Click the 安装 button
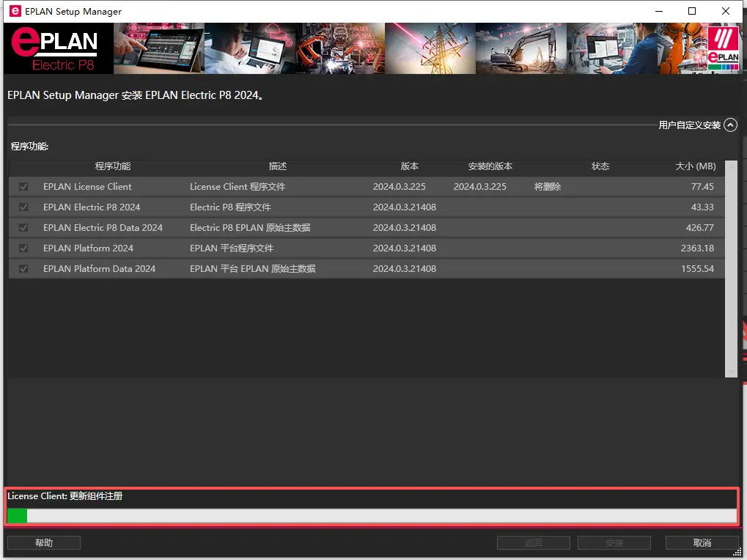 pyautogui.click(x=614, y=543)
